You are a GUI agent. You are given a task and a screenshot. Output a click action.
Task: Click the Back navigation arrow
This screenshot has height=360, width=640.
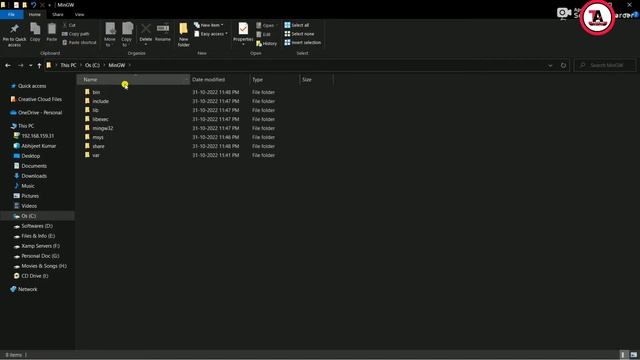[x=8, y=65]
